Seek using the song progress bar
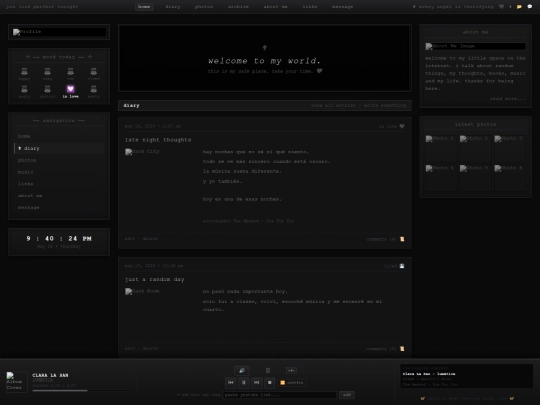Screen dimensions: 540x405 [82, 391]
